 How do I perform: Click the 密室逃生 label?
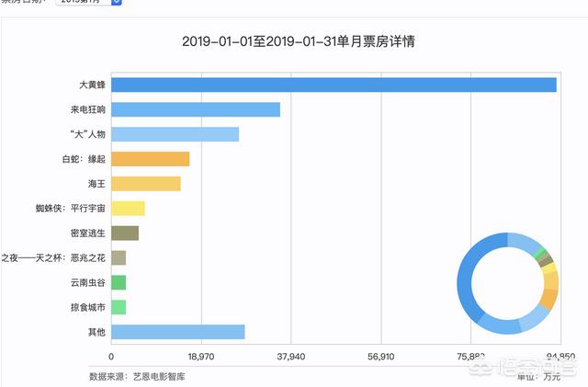pos(88,233)
